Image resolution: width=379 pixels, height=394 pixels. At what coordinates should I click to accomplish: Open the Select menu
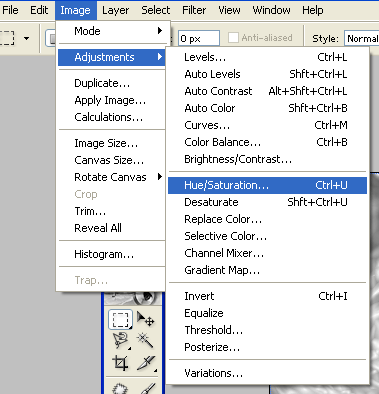[155, 10]
